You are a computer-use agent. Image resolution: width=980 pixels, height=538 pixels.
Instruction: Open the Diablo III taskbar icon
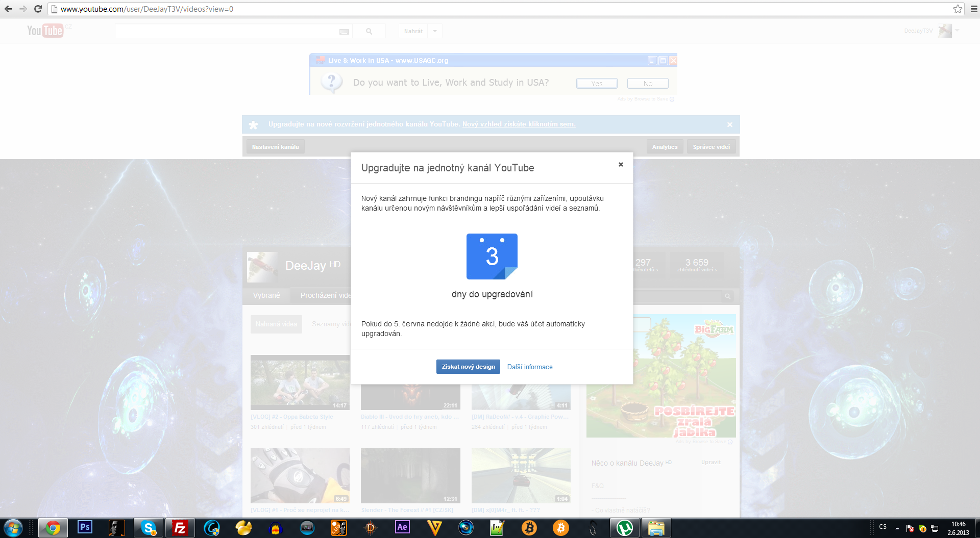click(x=371, y=528)
